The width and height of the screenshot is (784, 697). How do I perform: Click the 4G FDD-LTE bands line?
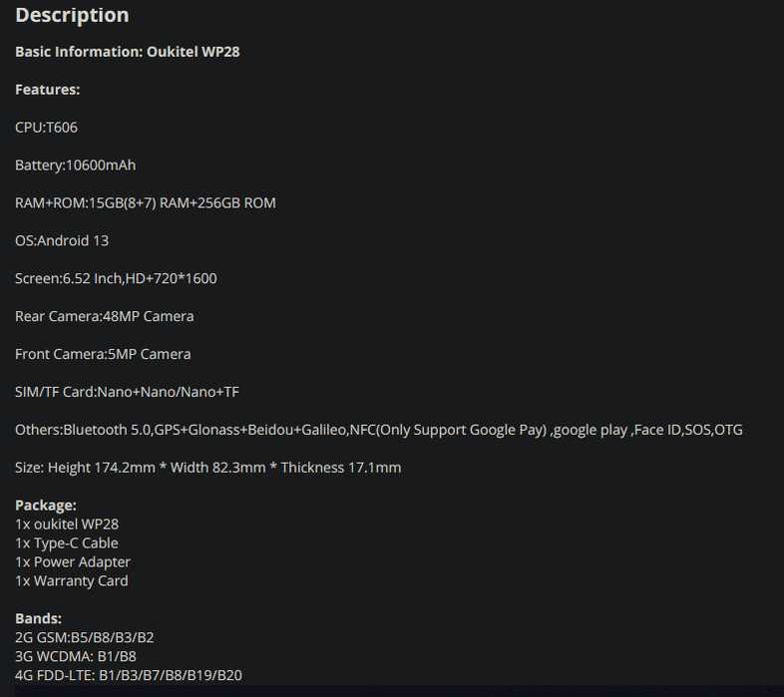pos(128,676)
